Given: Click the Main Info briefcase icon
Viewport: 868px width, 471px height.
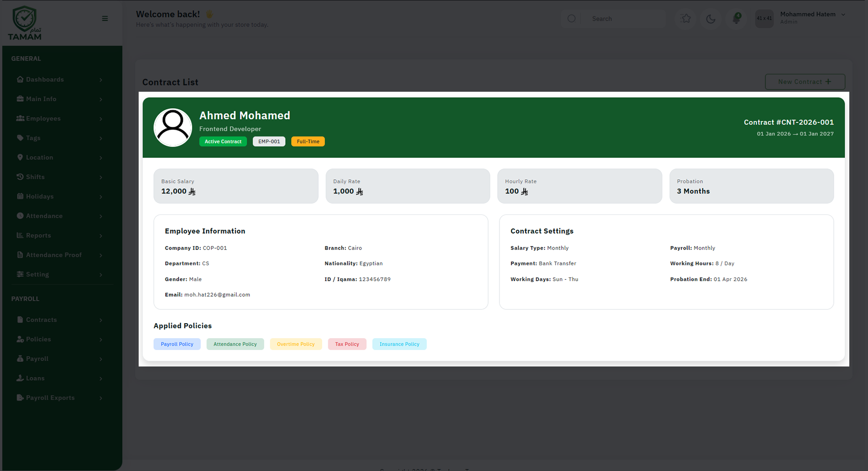Looking at the screenshot, I should [20, 99].
